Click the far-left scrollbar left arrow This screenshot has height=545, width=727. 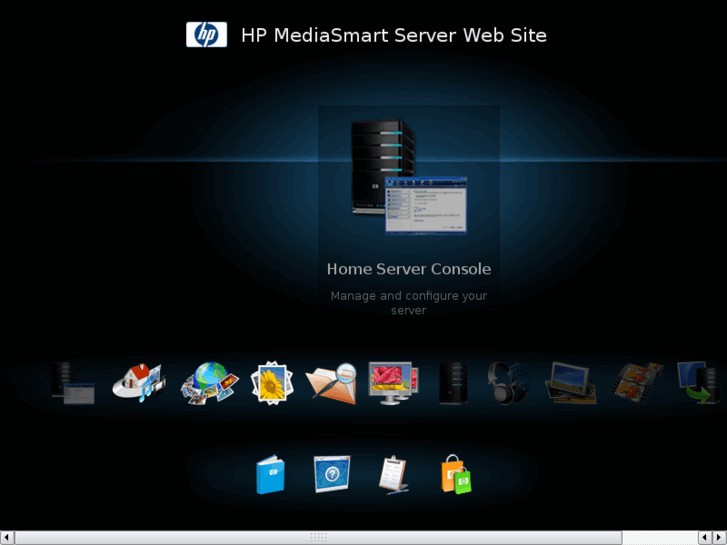7,538
